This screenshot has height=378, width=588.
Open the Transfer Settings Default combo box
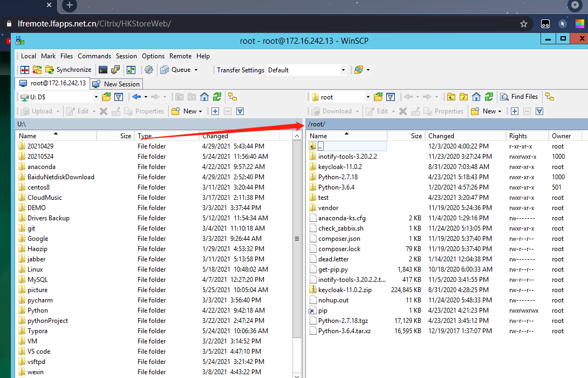pos(306,70)
